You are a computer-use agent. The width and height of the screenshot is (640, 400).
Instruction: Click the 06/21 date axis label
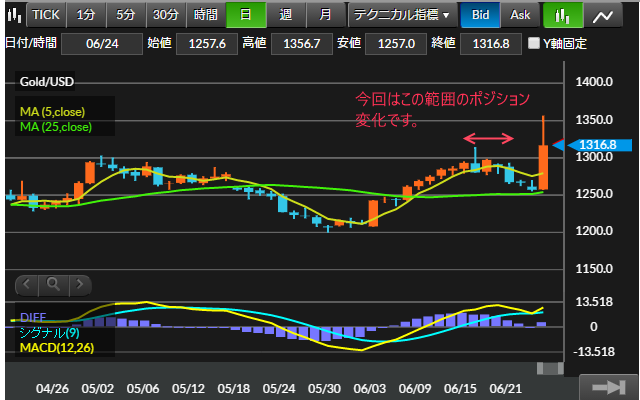505,389
